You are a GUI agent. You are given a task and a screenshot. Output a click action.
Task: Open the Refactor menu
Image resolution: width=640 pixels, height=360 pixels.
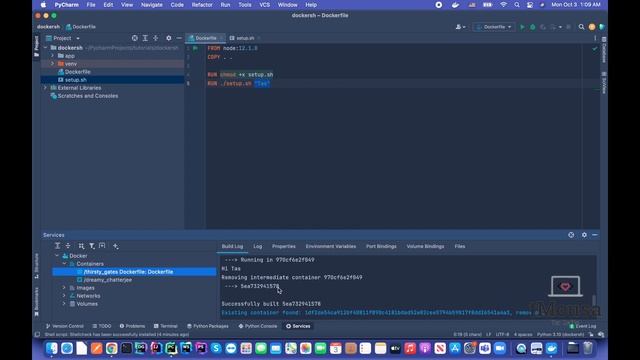[202, 5]
